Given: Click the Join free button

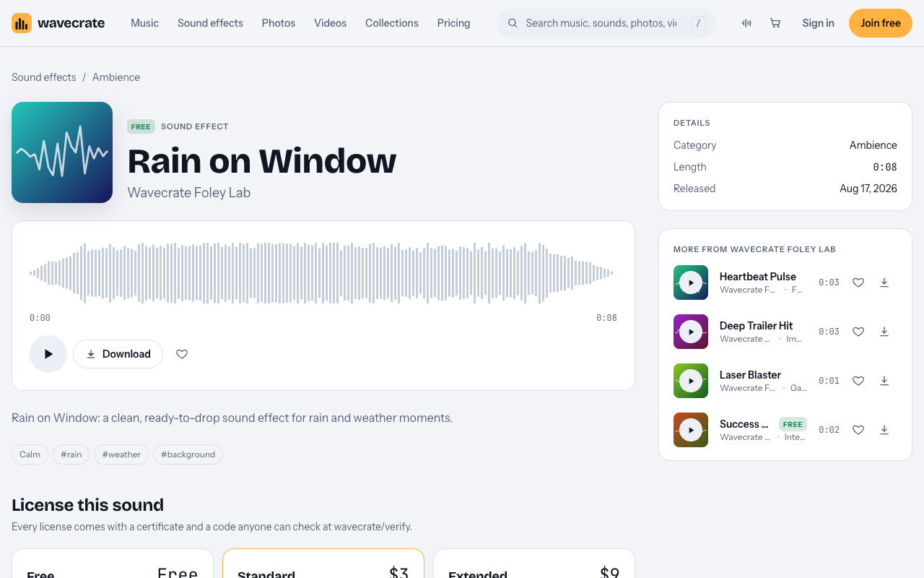Looking at the screenshot, I should click(x=881, y=23).
